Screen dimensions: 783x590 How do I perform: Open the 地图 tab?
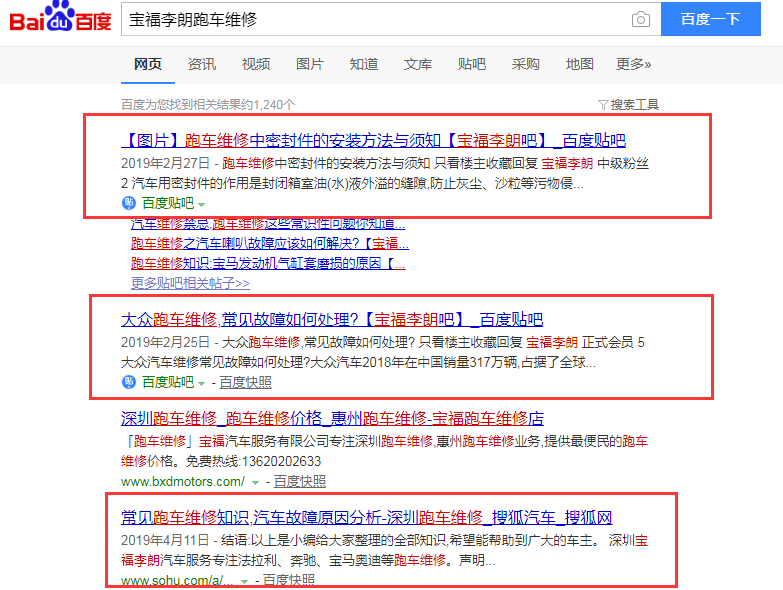coord(579,64)
